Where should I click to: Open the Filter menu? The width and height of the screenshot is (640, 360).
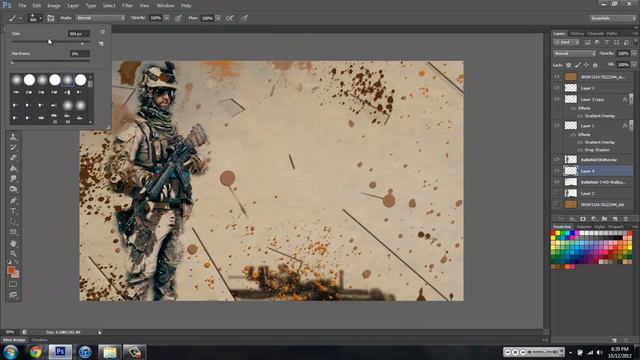(x=128, y=6)
